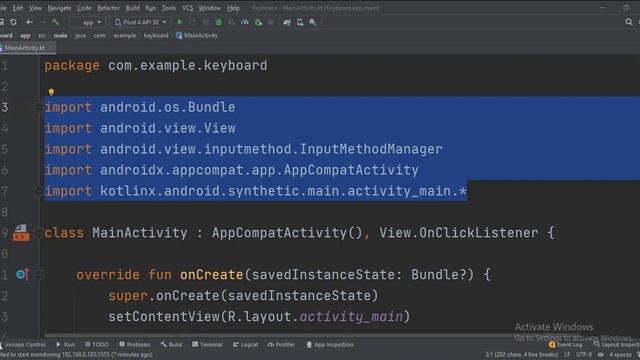Click the Forward navigation arrow in toolbar
The height and width of the screenshot is (360, 640).
tap(42, 22)
